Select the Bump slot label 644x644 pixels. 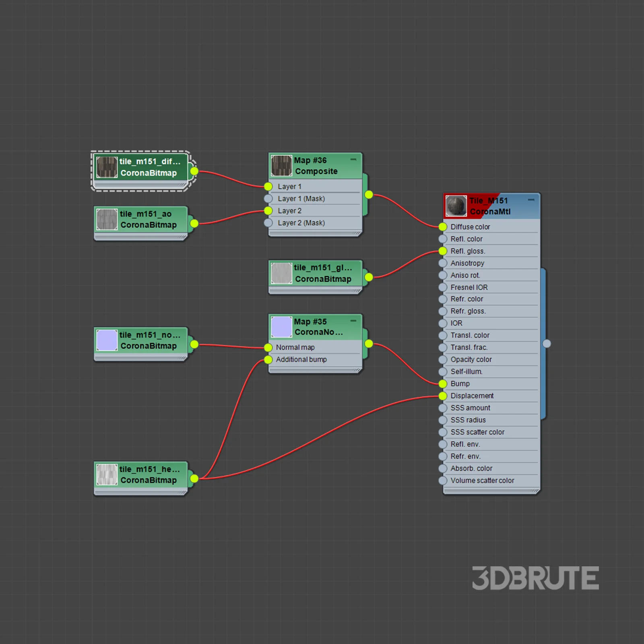click(x=460, y=384)
